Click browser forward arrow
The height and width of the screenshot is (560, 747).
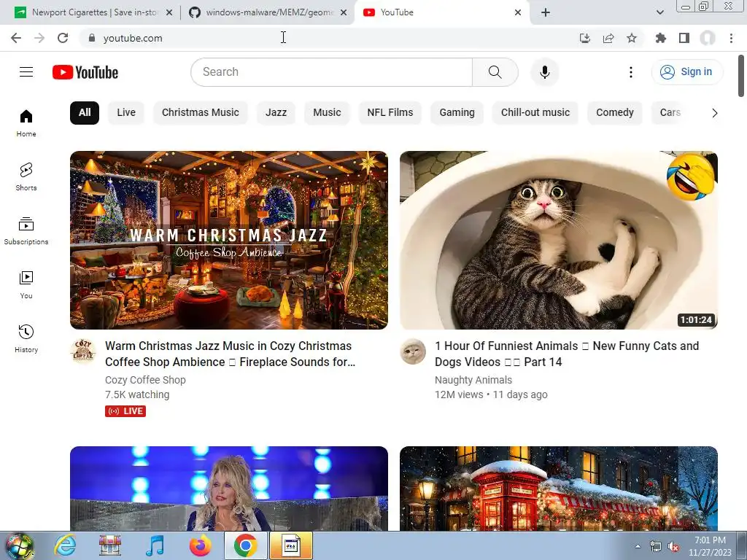point(39,38)
